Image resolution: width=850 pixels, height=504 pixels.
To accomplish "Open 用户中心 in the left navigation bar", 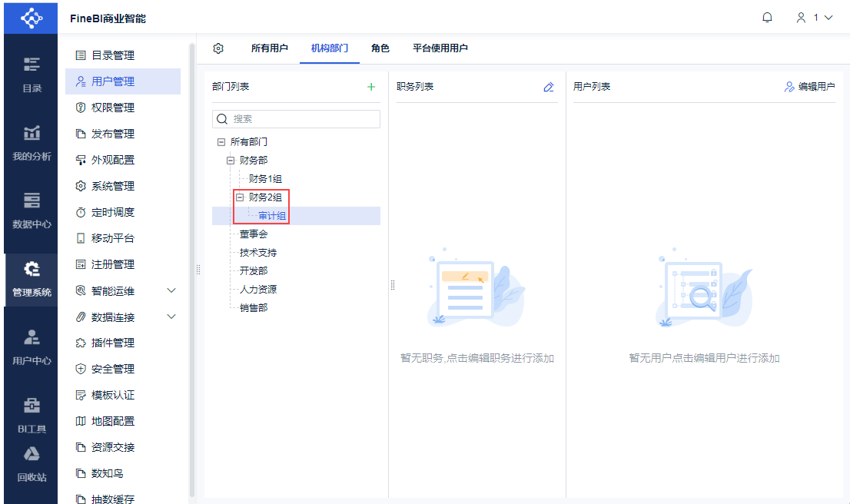I will tap(32, 347).
